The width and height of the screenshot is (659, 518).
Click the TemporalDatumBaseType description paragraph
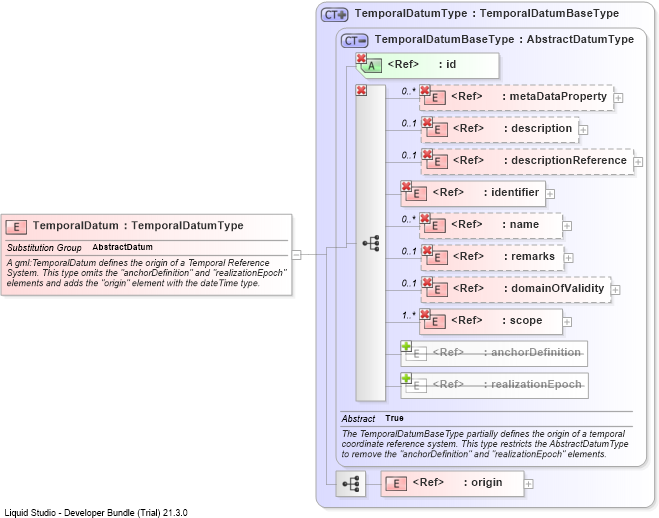click(x=485, y=444)
